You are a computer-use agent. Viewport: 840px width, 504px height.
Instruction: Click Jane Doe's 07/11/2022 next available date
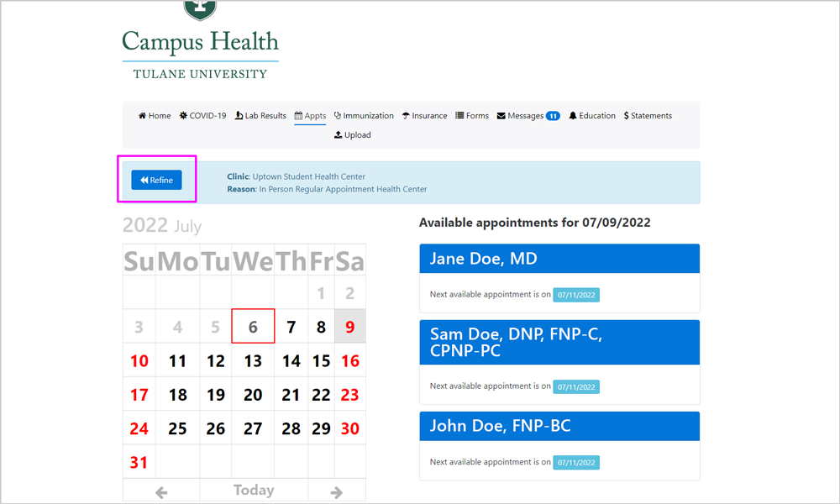click(576, 295)
